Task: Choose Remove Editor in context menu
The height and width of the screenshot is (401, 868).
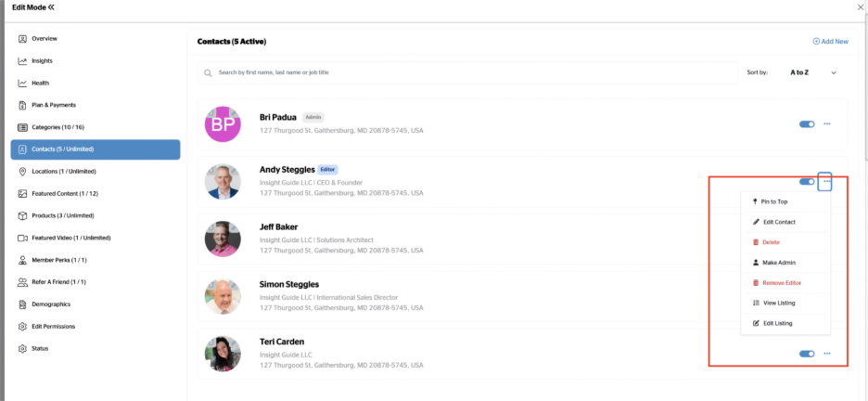Action: (781, 282)
